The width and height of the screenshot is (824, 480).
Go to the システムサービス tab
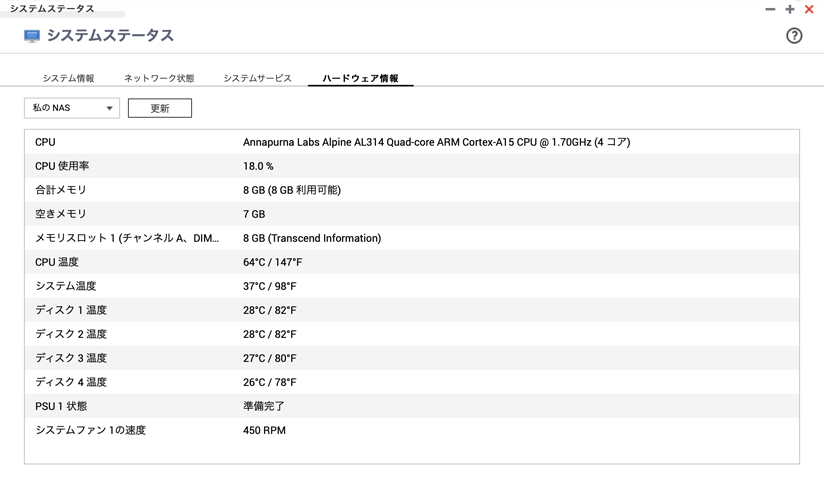tap(257, 78)
